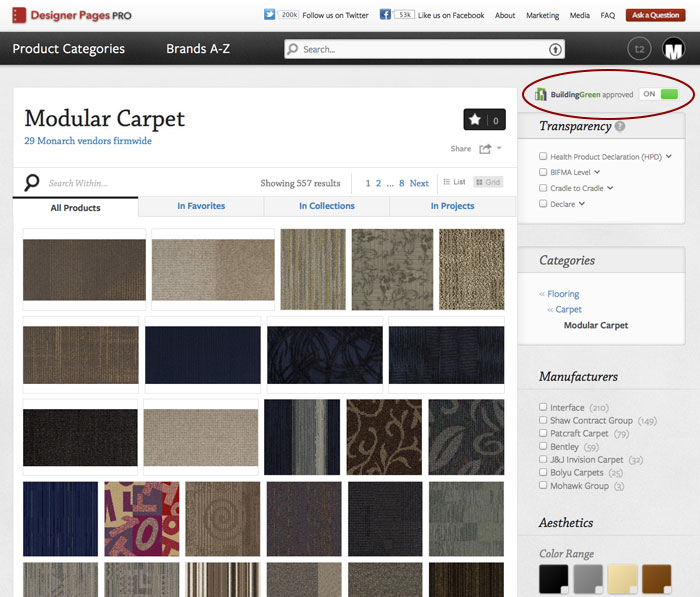Open the M profile avatar
Screen dimensions: 700x597
coord(674,49)
